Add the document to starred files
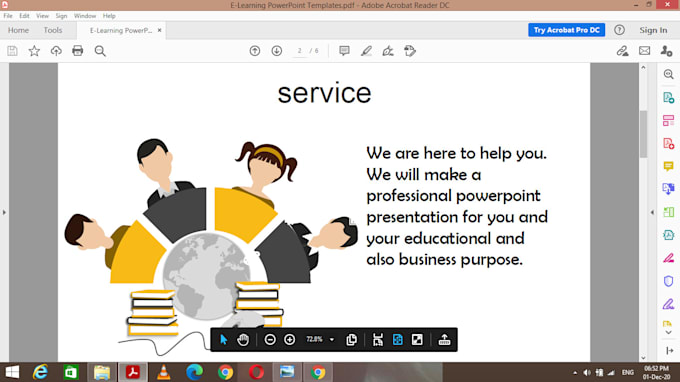The height and width of the screenshot is (382, 680). coord(34,51)
